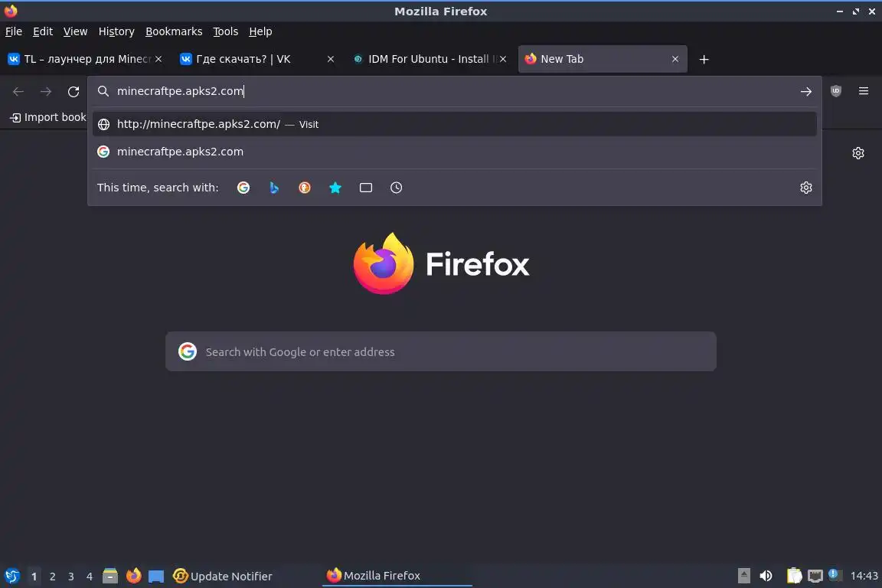Switch to IDM For Ubuntu tab

click(x=430, y=59)
